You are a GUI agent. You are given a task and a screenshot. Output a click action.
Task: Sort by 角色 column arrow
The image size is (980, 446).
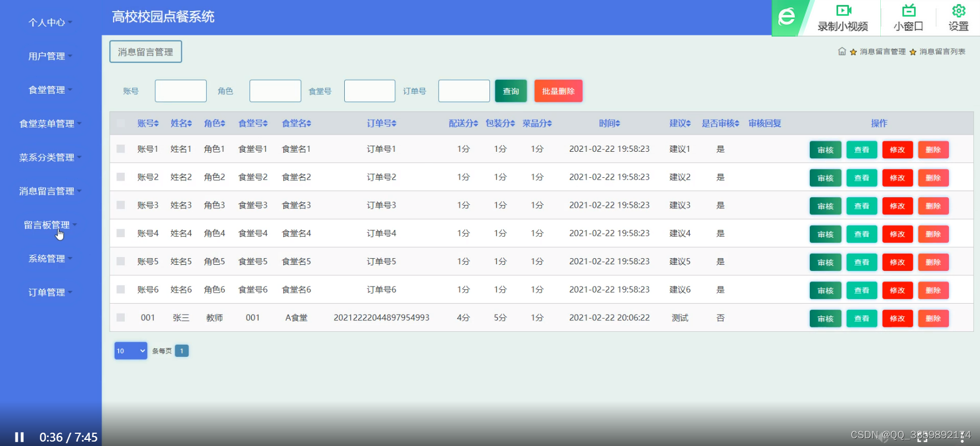(223, 124)
